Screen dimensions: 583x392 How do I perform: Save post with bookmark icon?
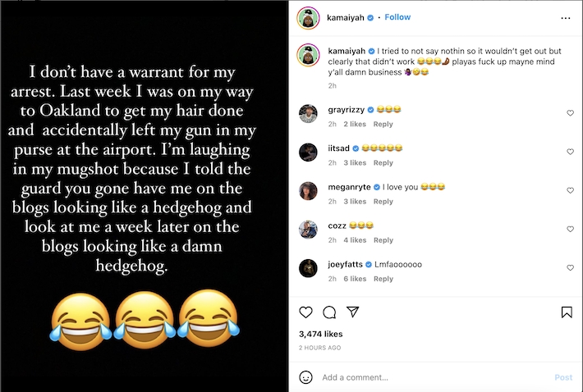tap(567, 312)
